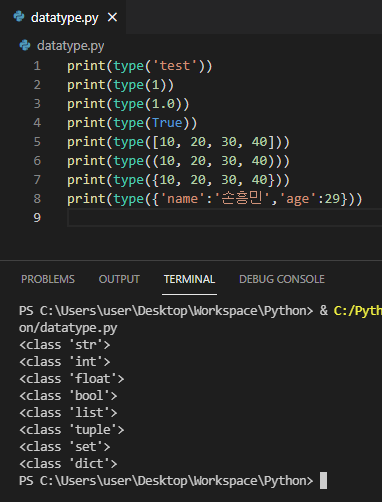Click terminal output <class 'bool'>

point(68,396)
